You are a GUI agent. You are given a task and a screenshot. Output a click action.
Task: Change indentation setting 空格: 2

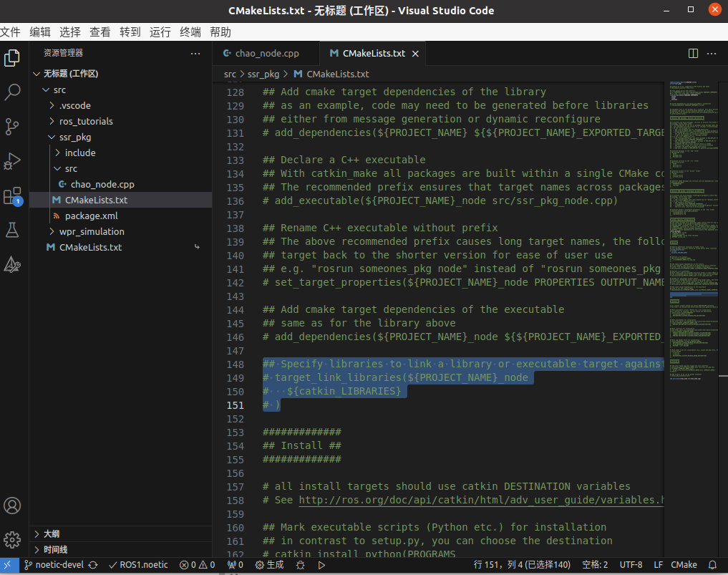click(x=595, y=565)
